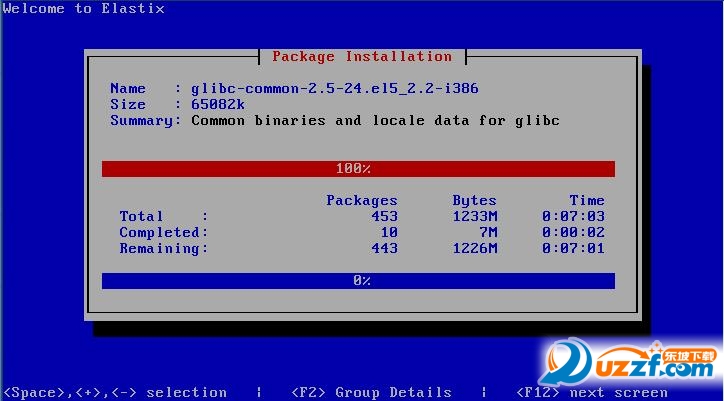The width and height of the screenshot is (724, 401).
Task: Click total packages value 453
Action: click(x=384, y=216)
